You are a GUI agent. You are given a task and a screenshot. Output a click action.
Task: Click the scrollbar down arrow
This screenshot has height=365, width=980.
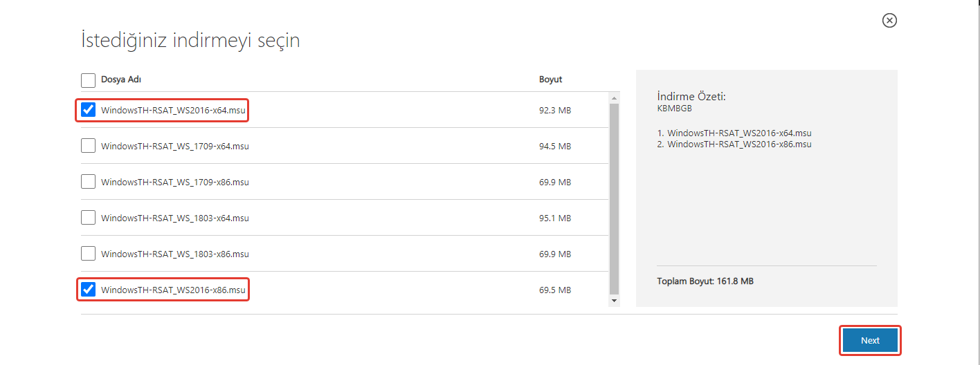(614, 301)
